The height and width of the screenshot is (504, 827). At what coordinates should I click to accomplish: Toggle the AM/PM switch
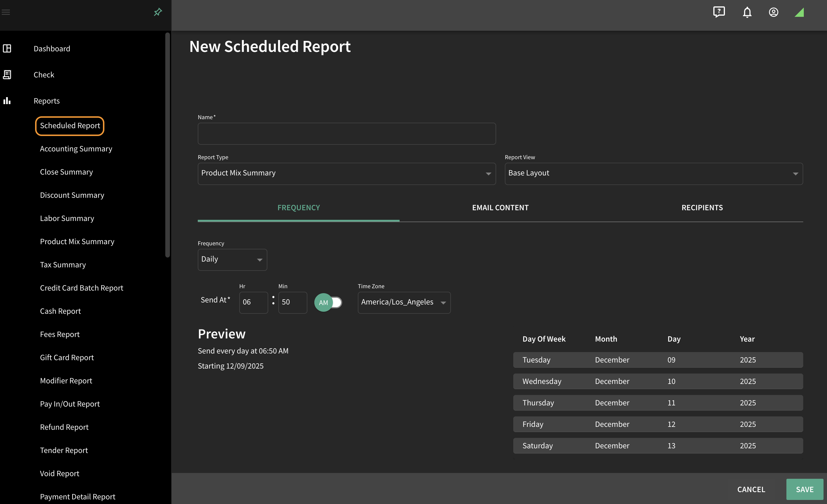point(328,302)
